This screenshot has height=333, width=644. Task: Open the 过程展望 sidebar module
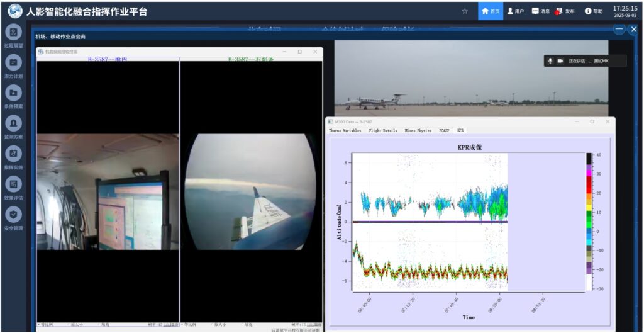pyautogui.click(x=13, y=33)
